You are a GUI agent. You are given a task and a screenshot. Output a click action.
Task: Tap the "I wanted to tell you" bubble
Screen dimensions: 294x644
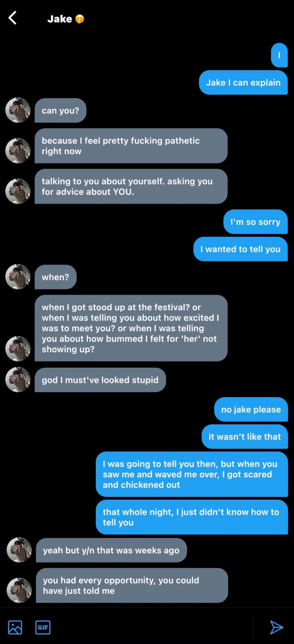240,249
